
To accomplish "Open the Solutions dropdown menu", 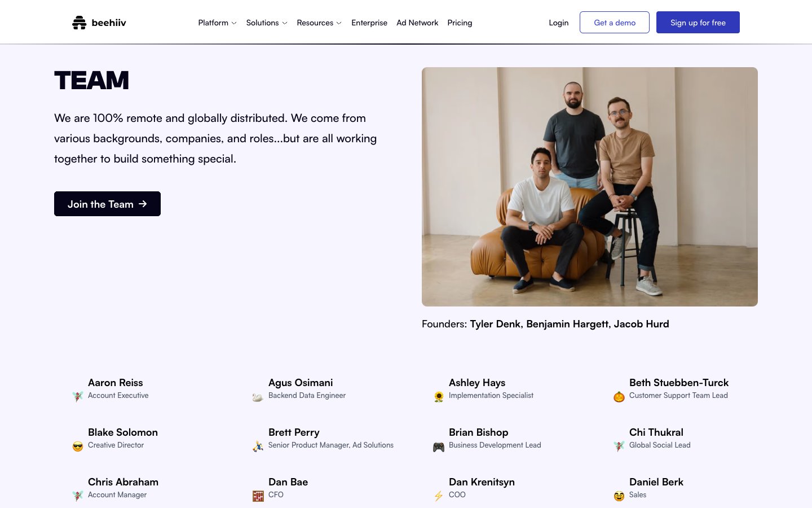I will 267,23.
